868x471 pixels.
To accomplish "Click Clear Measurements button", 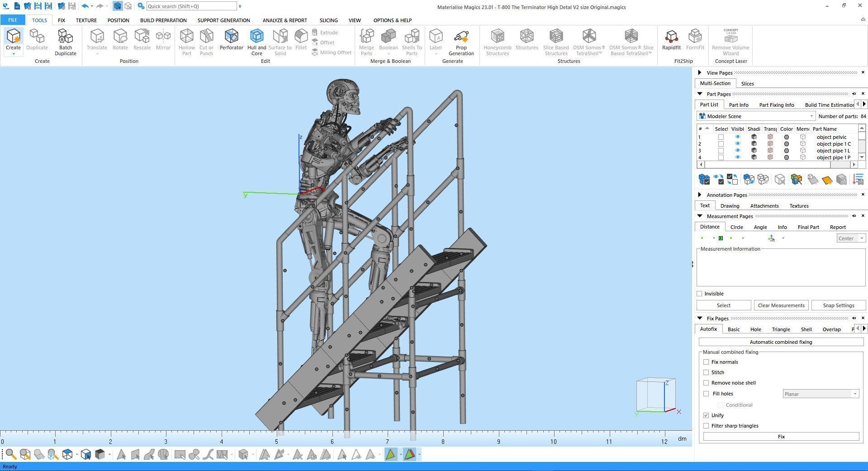I will click(x=781, y=305).
